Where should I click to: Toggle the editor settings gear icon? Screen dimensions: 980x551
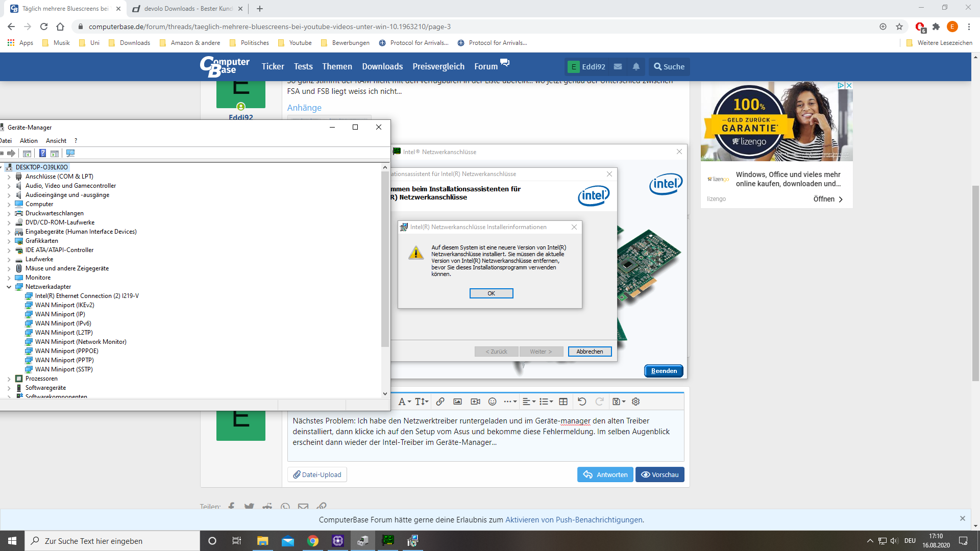click(635, 402)
